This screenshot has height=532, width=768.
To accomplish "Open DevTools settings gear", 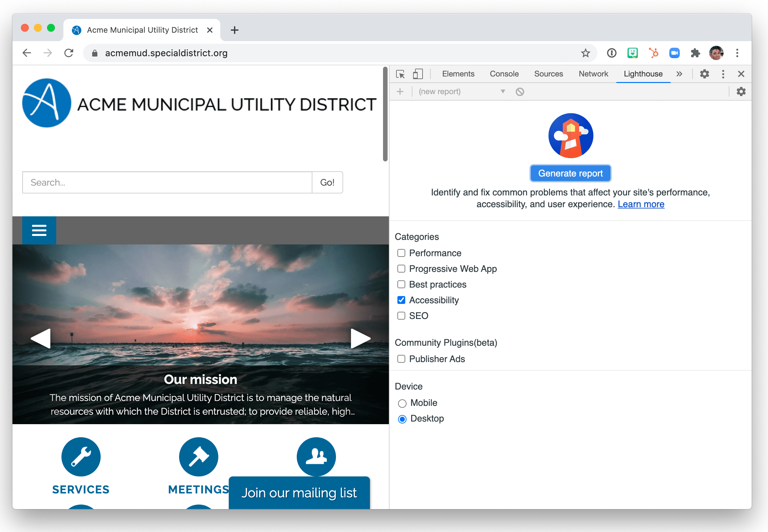I will click(x=704, y=74).
